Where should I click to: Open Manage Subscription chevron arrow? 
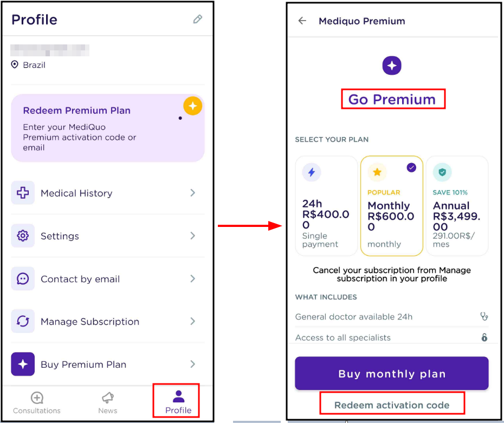coord(193,321)
